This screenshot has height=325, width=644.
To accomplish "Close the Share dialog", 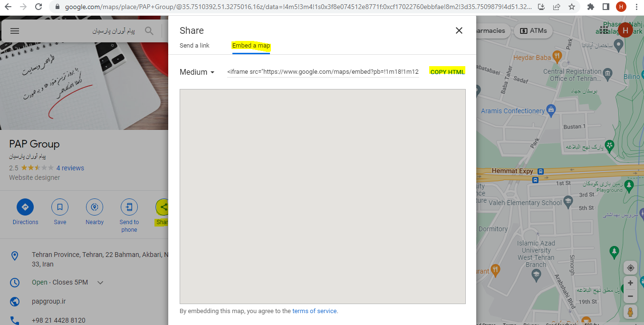I will tap(459, 30).
